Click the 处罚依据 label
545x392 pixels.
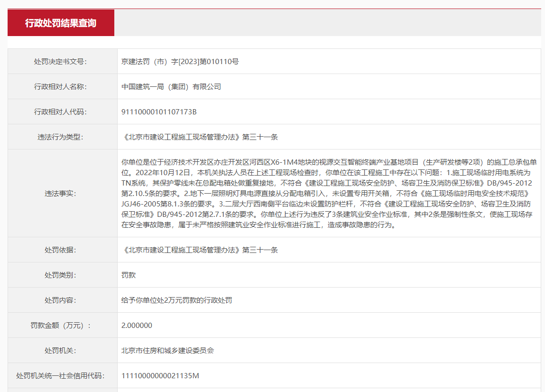pos(61,250)
